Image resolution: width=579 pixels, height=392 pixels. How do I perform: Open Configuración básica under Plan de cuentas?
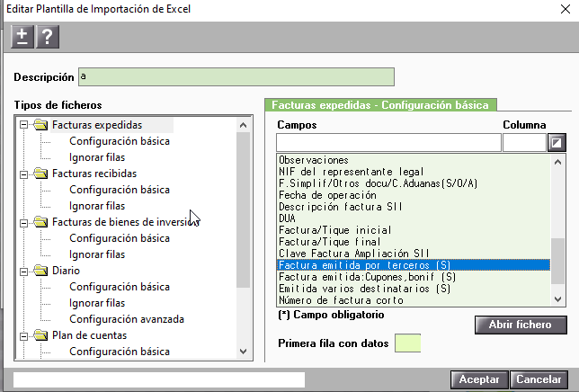point(120,352)
